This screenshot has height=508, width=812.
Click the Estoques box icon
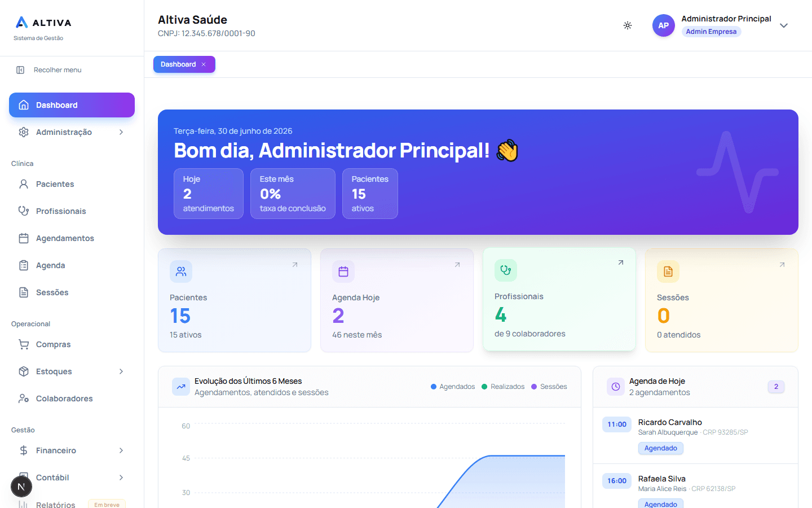click(x=24, y=371)
